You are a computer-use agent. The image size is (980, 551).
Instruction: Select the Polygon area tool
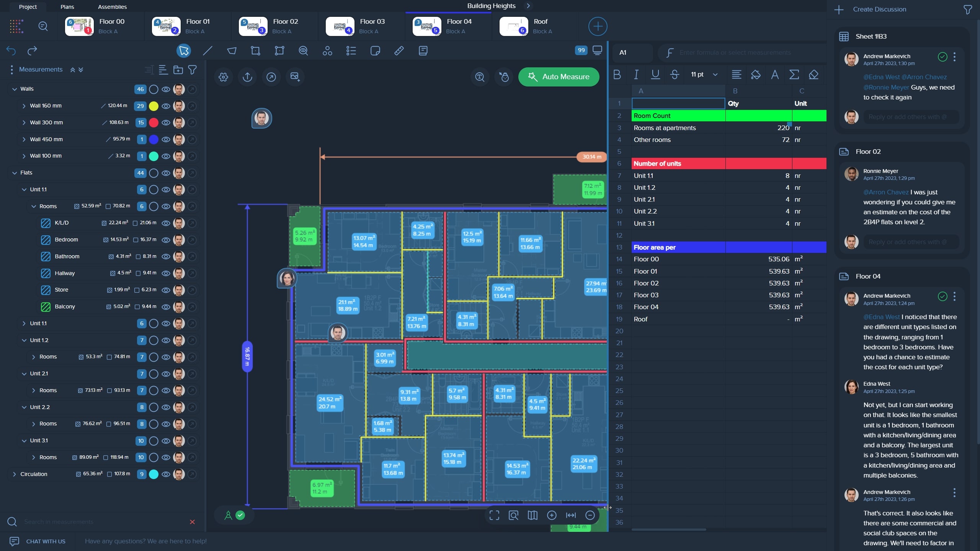tap(231, 51)
